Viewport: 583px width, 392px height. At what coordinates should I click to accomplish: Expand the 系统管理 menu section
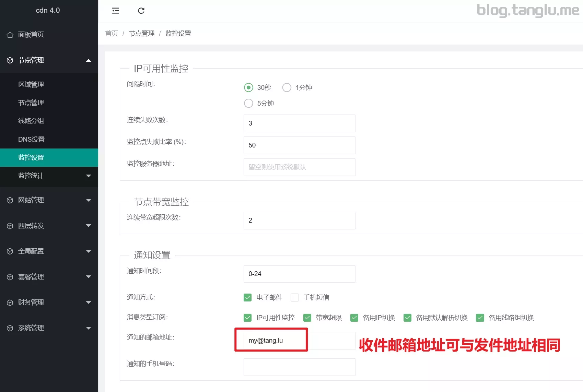pos(89,328)
